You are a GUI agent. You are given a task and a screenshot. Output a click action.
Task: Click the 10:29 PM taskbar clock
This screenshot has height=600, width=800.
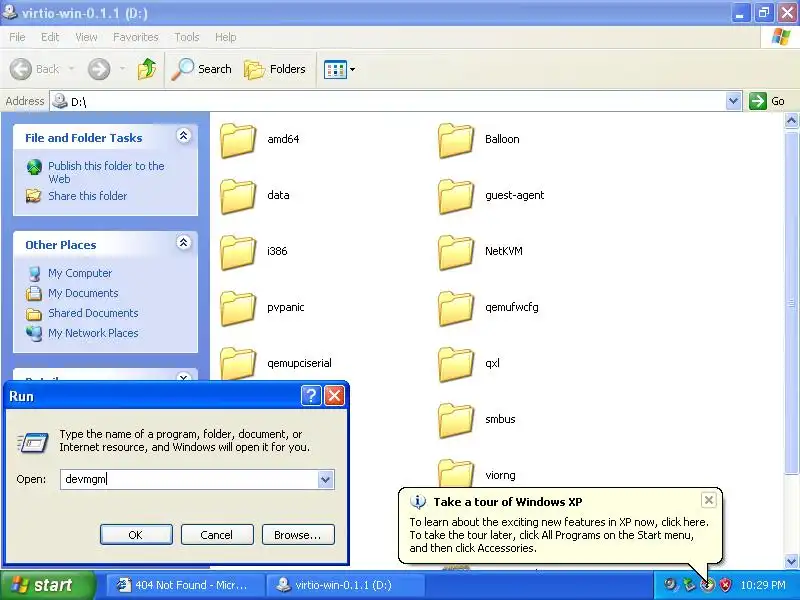[763, 585]
